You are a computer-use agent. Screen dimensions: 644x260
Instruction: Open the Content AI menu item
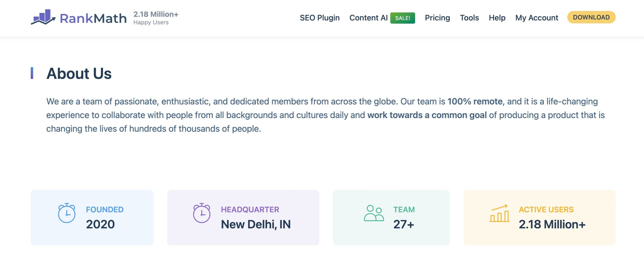(368, 18)
